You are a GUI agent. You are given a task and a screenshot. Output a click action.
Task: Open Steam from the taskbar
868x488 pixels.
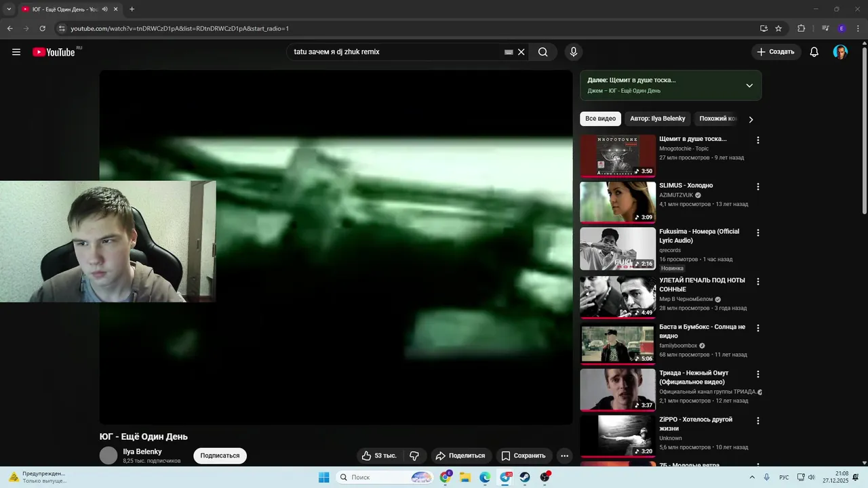pyautogui.click(x=525, y=477)
